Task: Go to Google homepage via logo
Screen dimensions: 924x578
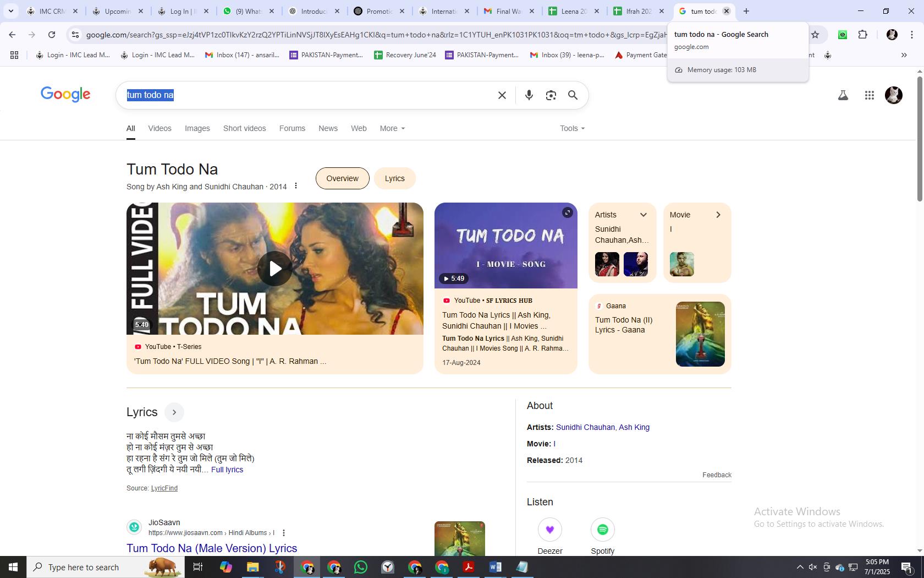Action: tap(65, 95)
